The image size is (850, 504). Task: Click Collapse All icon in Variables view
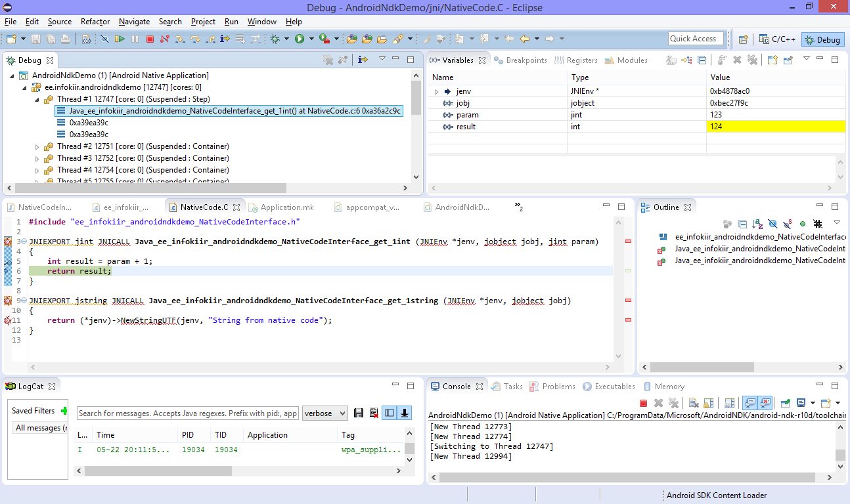tap(702, 60)
